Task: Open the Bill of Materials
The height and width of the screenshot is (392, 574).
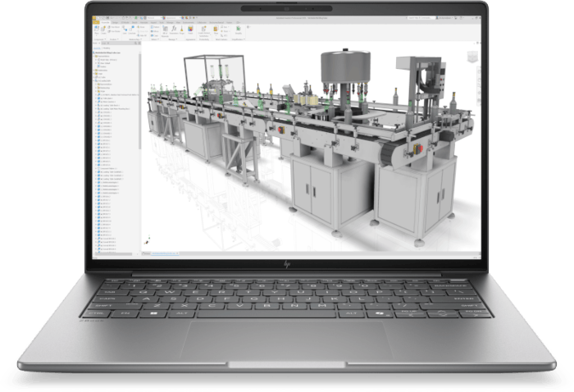Action: tap(166, 30)
